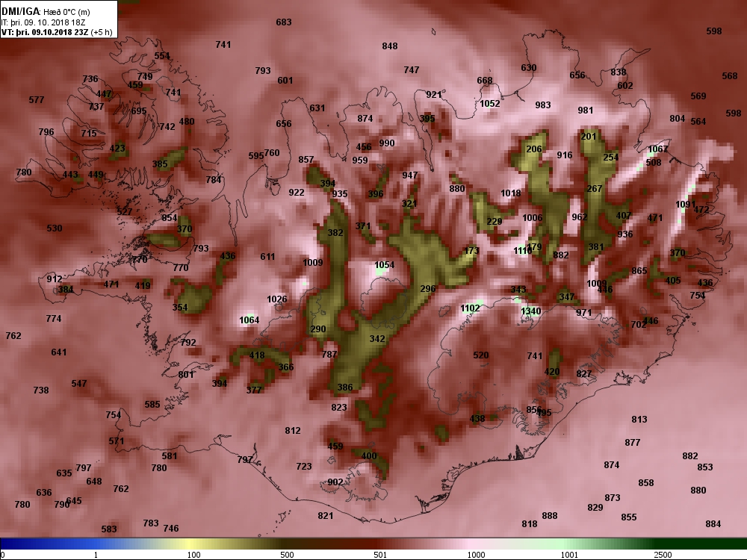Select the low value '173'

471,250
